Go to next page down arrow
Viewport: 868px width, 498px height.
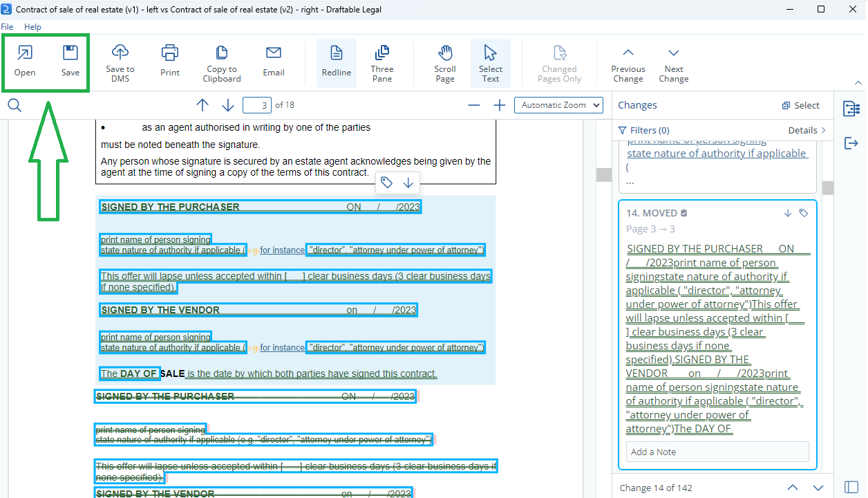tap(228, 105)
